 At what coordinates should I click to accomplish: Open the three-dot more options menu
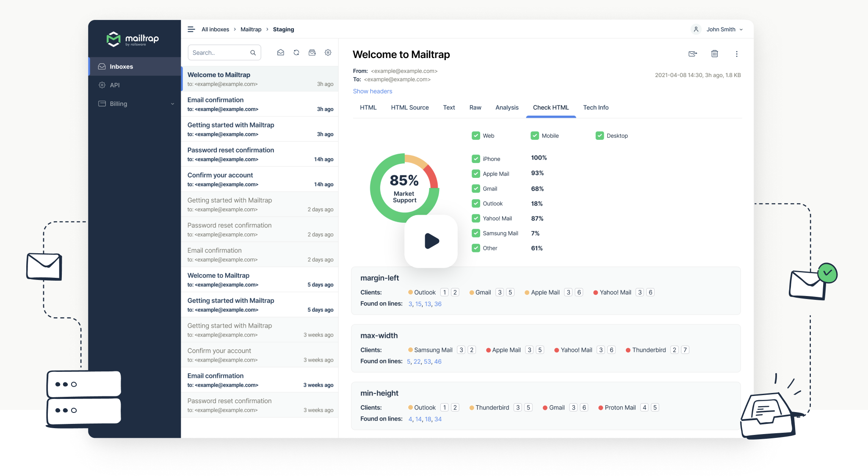(737, 54)
